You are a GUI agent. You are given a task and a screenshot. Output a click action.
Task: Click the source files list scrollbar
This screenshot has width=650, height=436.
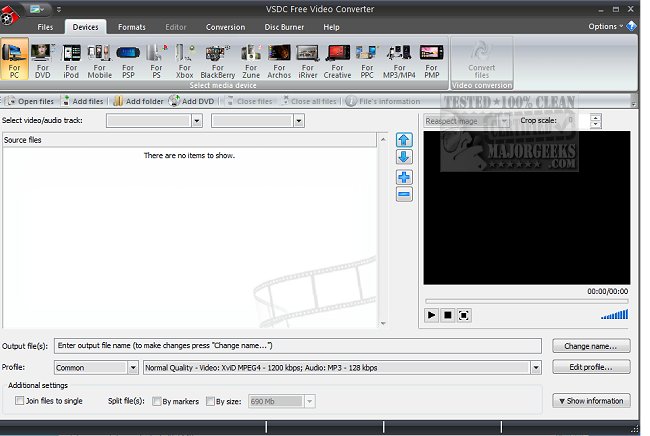383,231
